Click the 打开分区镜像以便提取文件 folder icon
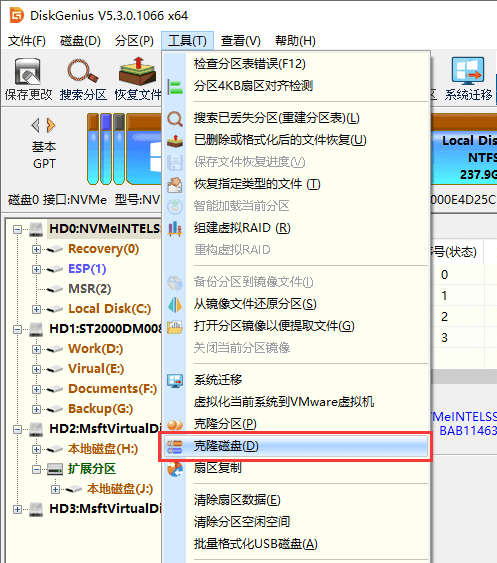The height and width of the screenshot is (563, 497). pos(175,326)
